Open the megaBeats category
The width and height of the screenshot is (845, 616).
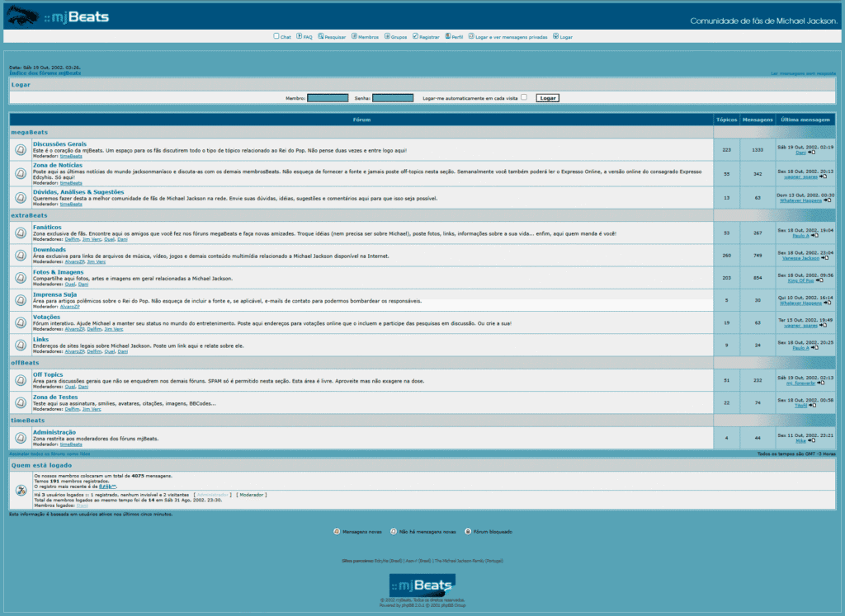[30, 132]
